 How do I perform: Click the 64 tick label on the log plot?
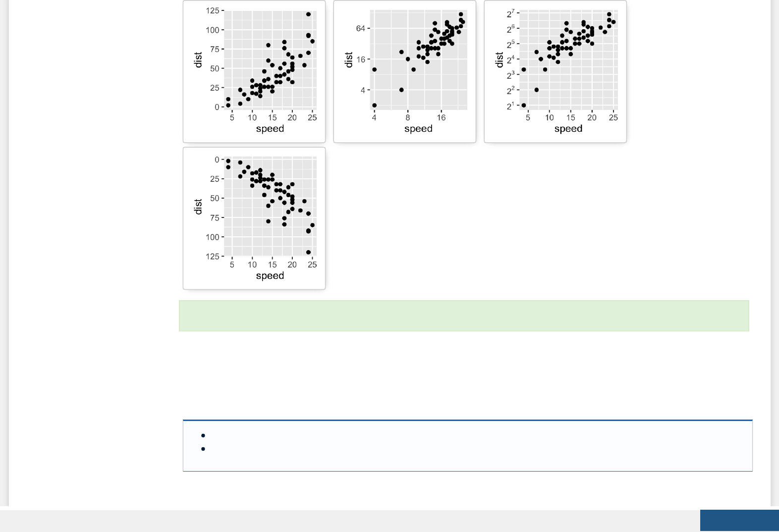coord(360,29)
